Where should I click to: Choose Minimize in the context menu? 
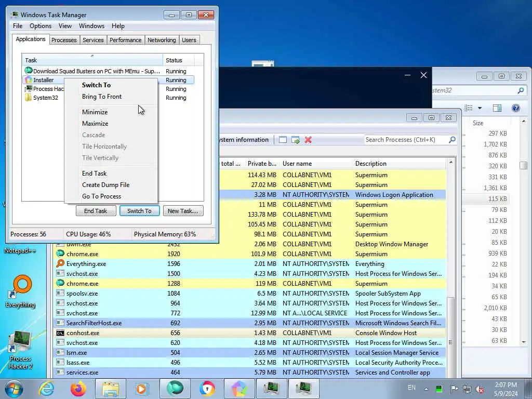pyautogui.click(x=95, y=112)
